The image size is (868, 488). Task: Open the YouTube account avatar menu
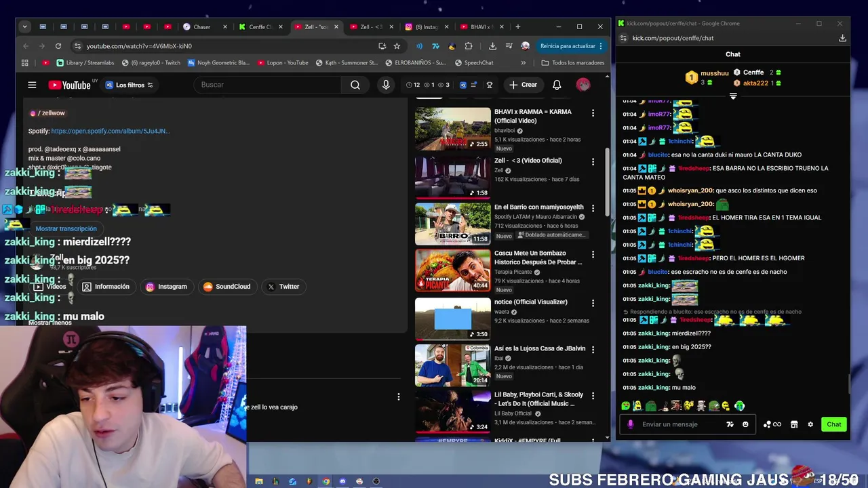(x=583, y=85)
